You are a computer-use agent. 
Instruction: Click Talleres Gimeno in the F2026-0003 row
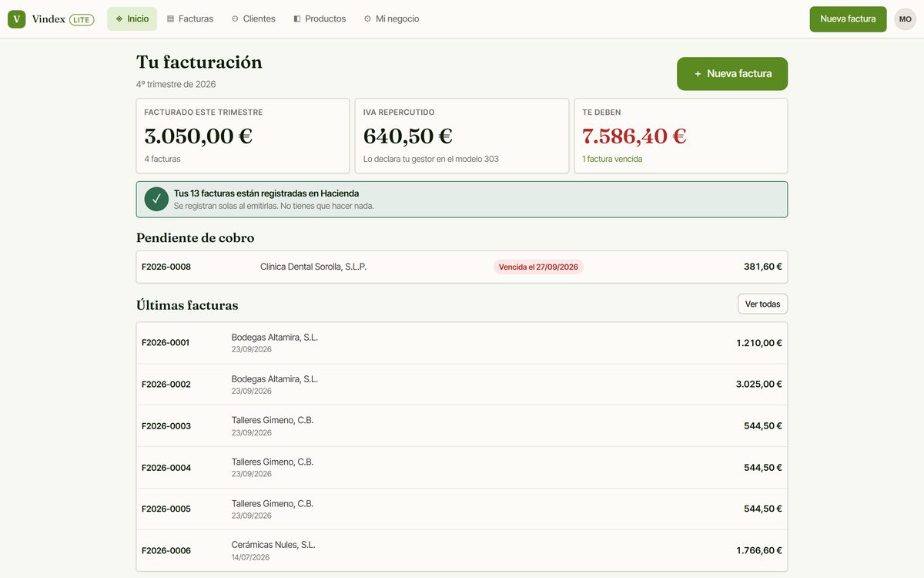(x=273, y=421)
